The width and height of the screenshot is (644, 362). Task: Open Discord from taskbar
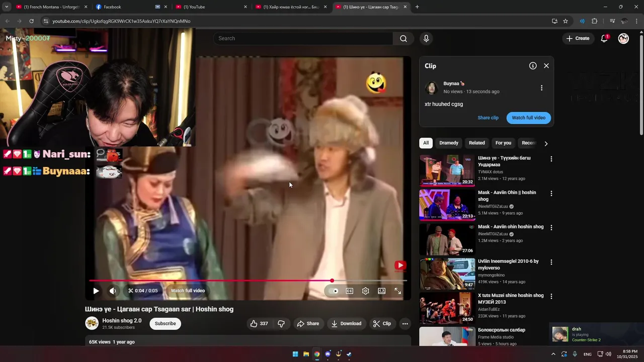[x=328, y=354]
